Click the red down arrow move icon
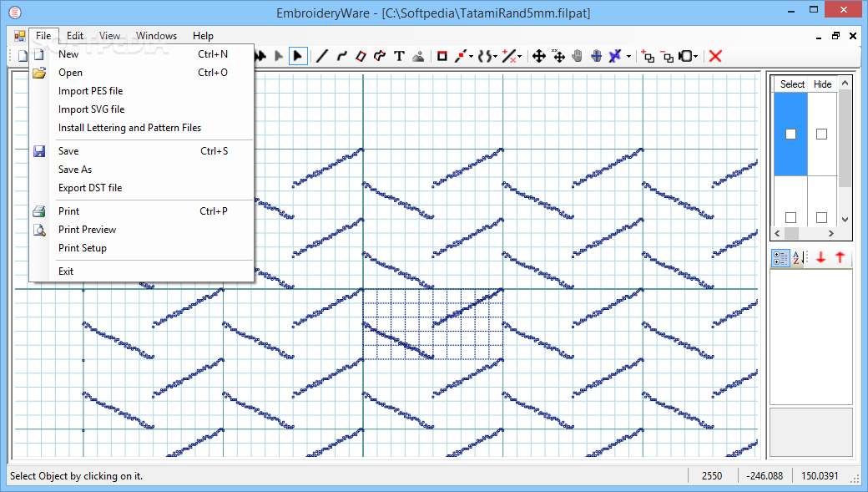This screenshot has height=492, width=868. pyautogui.click(x=821, y=257)
